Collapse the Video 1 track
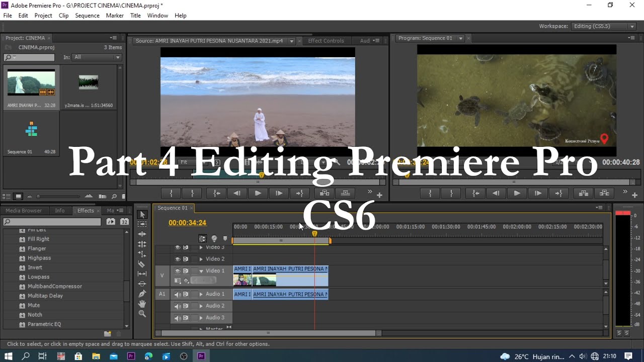The height and width of the screenshot is (362, 644). click(x=201, y=270)
